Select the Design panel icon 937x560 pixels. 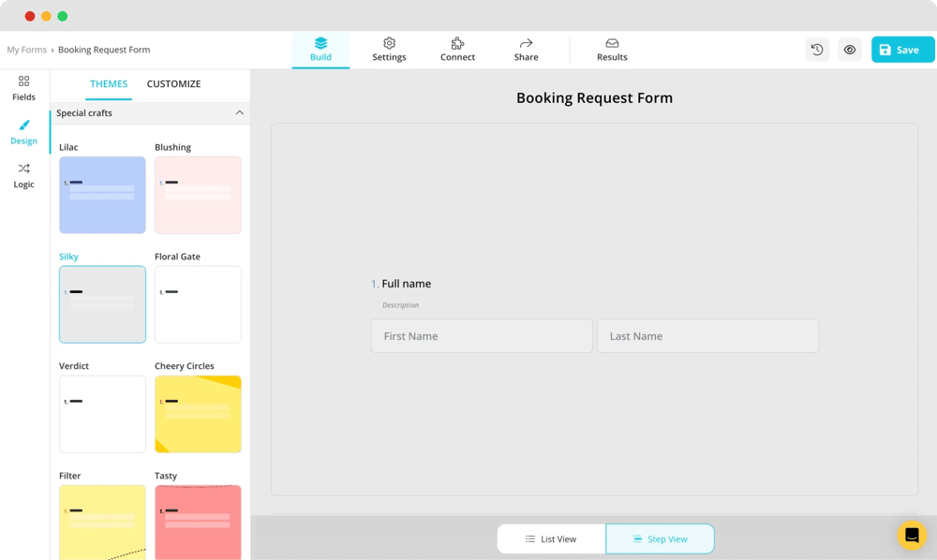click(x=23, y=132)
